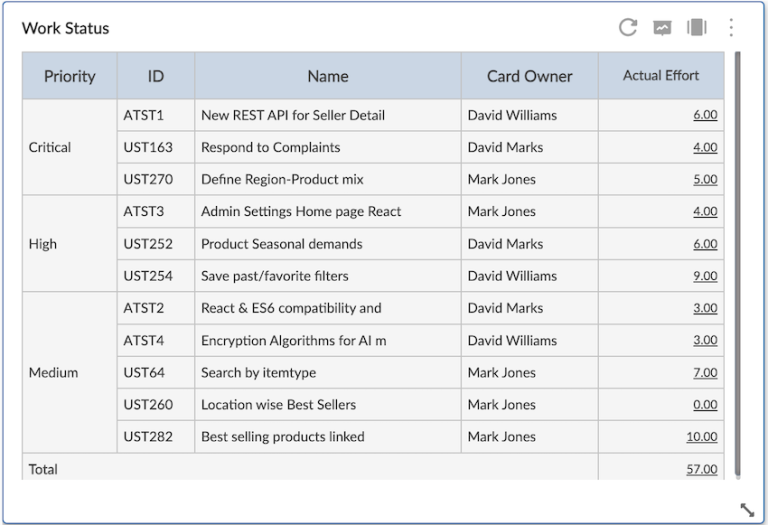Click the UST254 ID cell

pos(156,276)
